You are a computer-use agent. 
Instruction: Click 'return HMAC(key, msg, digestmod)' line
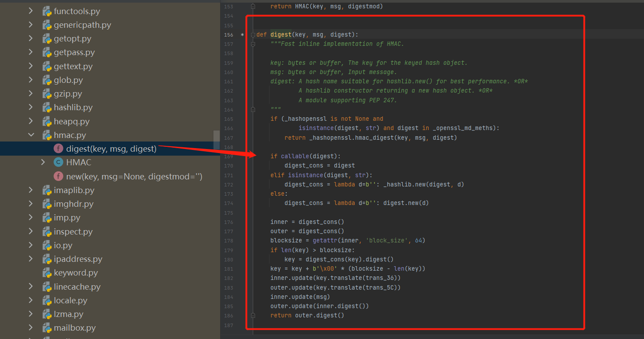pyautogui.click(x=326, y=6)
